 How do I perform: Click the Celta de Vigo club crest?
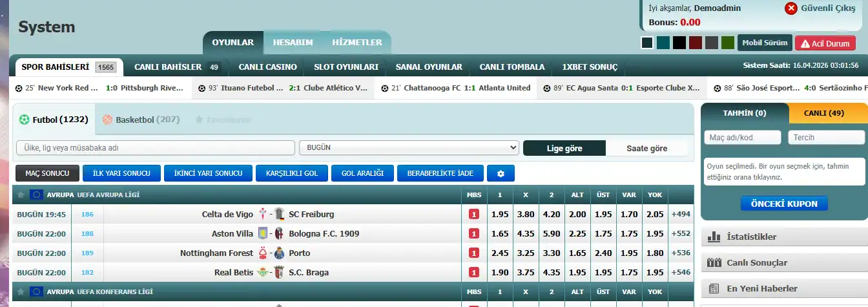pyautogui.click(x=263, y=214)
